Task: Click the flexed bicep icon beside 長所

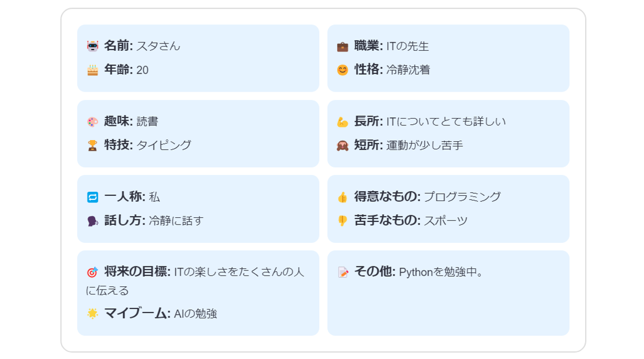Action: [342, 122]
